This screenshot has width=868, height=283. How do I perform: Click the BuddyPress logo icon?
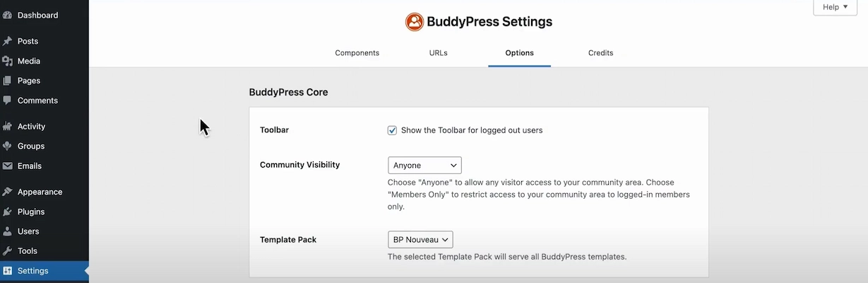click(x=414, y=22)
